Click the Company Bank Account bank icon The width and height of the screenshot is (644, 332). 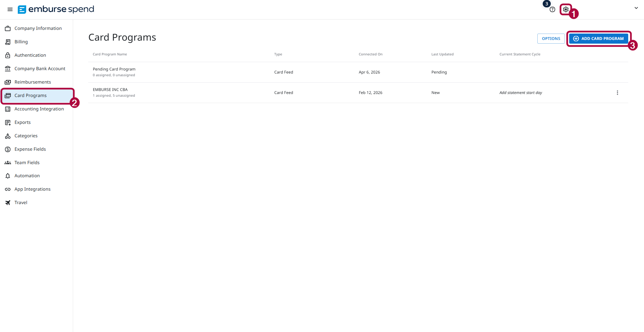(x=8, y=68)
